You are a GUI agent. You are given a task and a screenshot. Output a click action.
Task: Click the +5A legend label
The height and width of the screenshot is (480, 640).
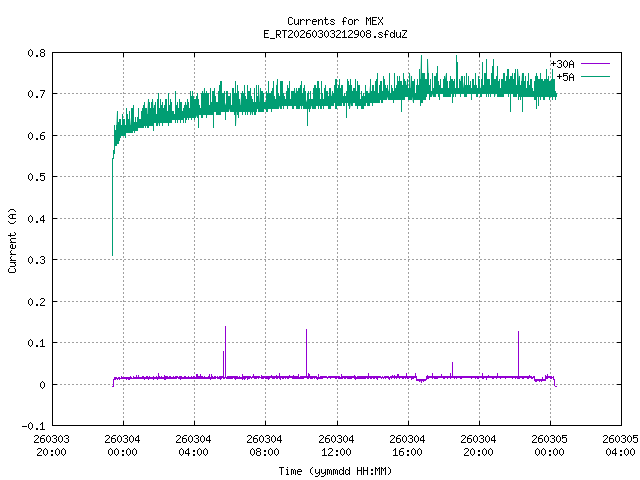point(565,76)
